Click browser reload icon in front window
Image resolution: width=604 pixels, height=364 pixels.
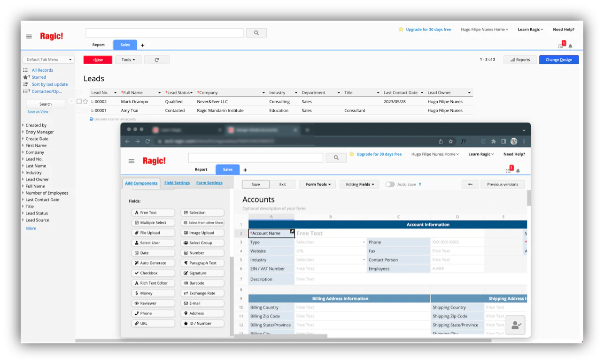[x=147, y=141]
